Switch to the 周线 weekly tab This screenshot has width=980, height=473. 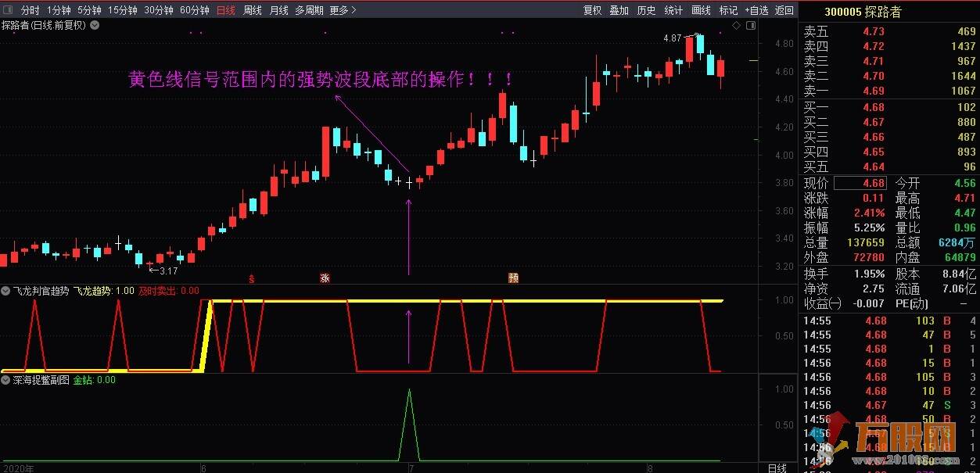(253, 10)
